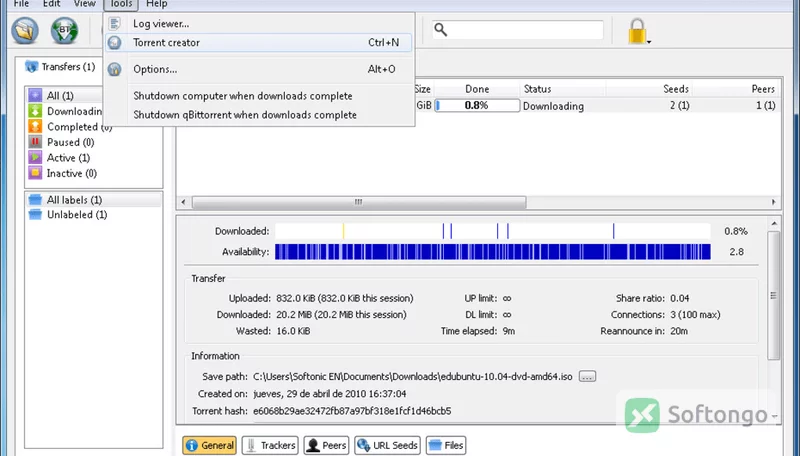The image size is (800, 456).
Task: Switch to the Transfers (1) tab
Action: (x=60, y=67)
